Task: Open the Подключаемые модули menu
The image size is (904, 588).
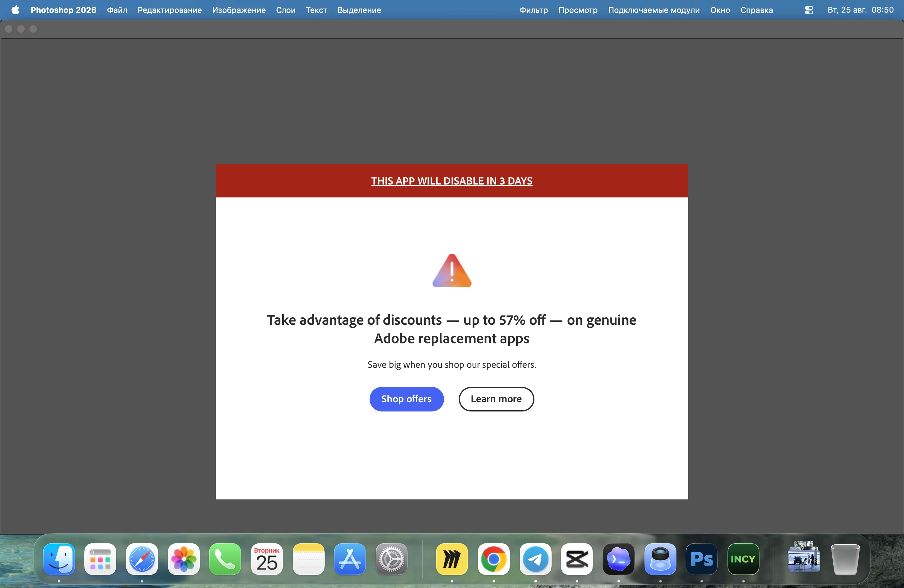Action: (x=654, y=10)
